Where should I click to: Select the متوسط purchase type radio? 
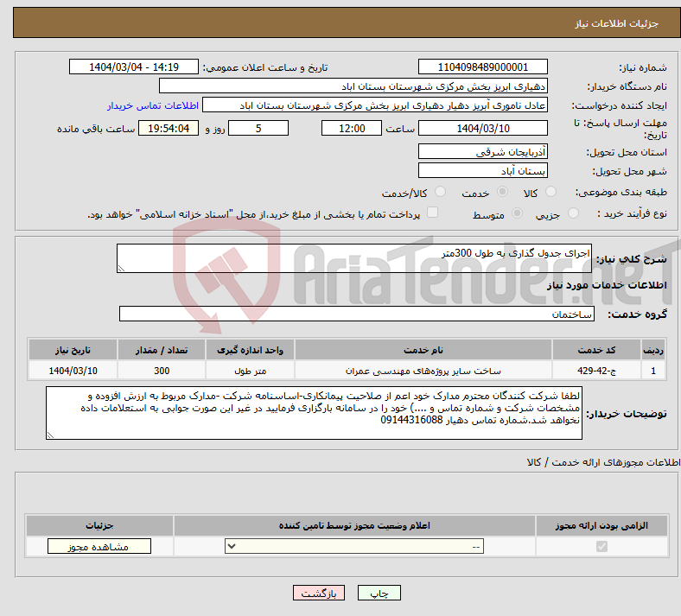(x=518, y=213)
